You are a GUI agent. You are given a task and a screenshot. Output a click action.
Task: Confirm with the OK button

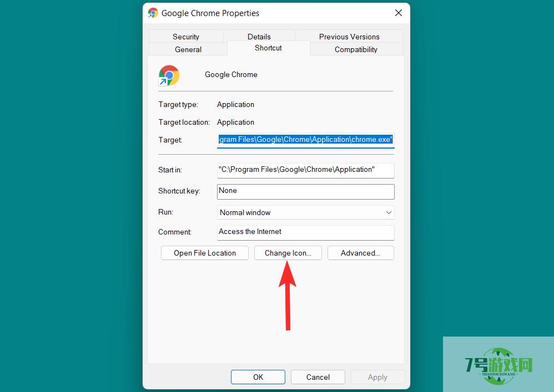click(x=258, y=377)
